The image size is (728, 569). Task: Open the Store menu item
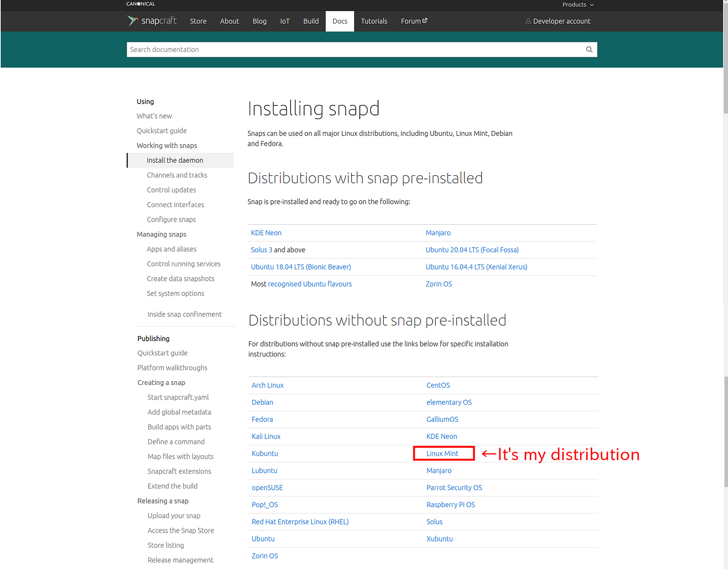pos(198,21)
